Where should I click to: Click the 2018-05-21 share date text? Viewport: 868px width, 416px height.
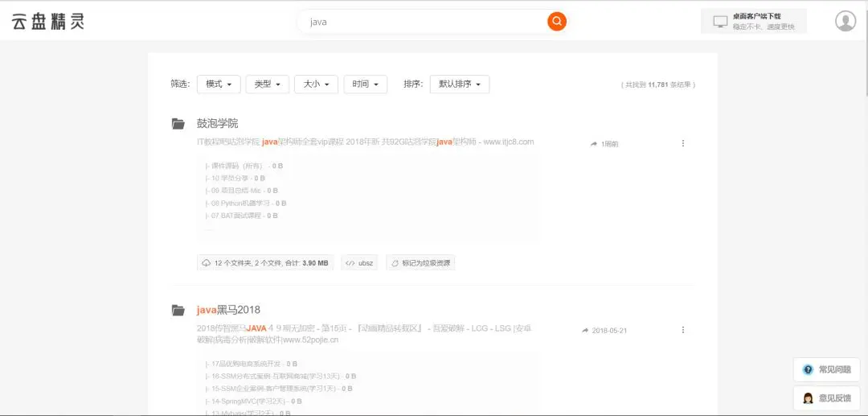[x=609, y=331]
